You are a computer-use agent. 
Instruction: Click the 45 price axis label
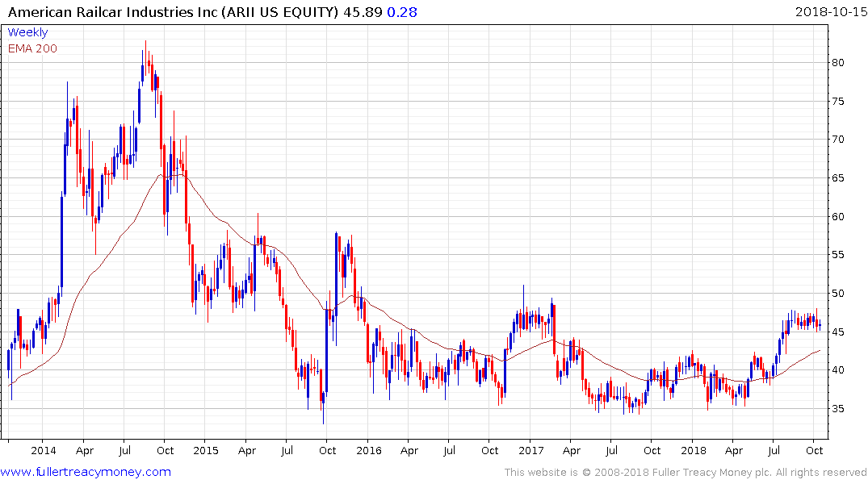[838, 332]
